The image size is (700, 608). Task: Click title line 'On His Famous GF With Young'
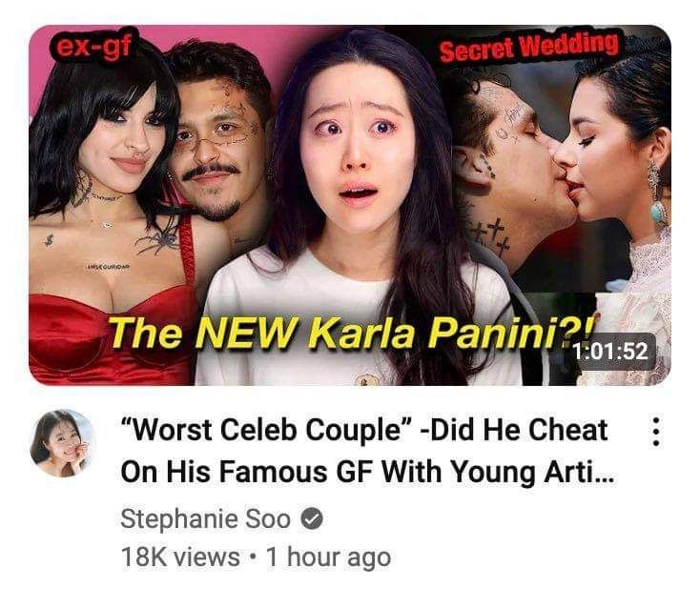(327, 472)
